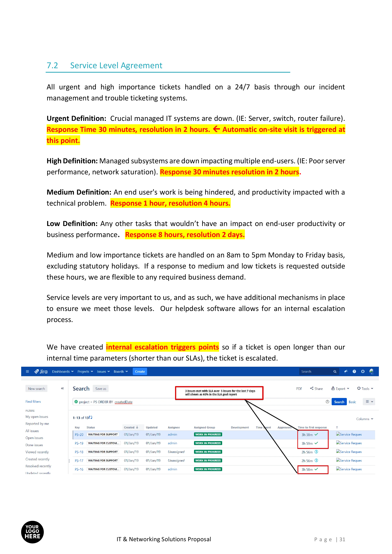Click the Jira logo
The width and height of the screenshot is (392, 554).
(x=41, y=371)
